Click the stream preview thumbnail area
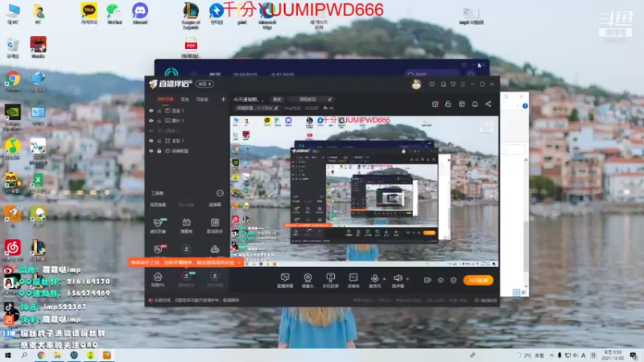Image resolution: width=644 pixels, height=362 pixels. click(x=365, y=191)
